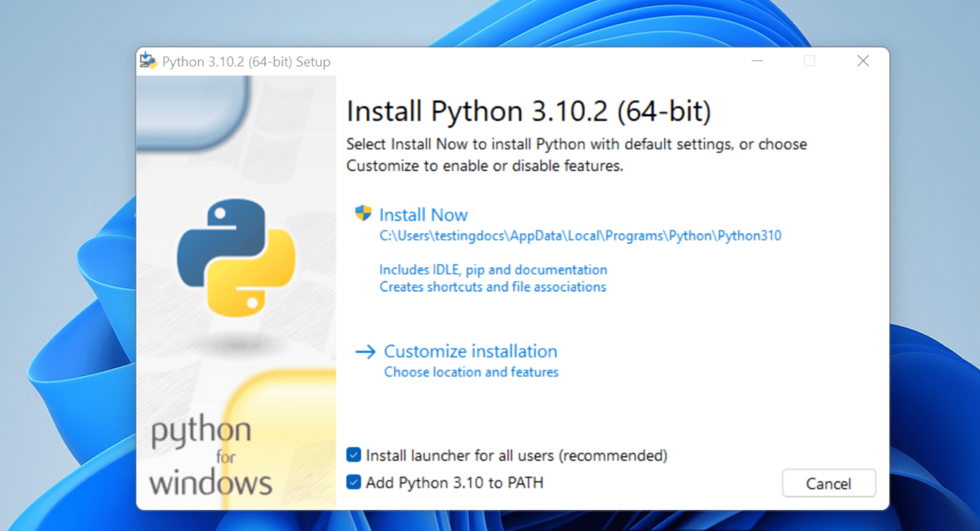The width and height of the screenshot is (980, 531).
Task: Minimize the Python Setup window
Action: pos(758,61)
